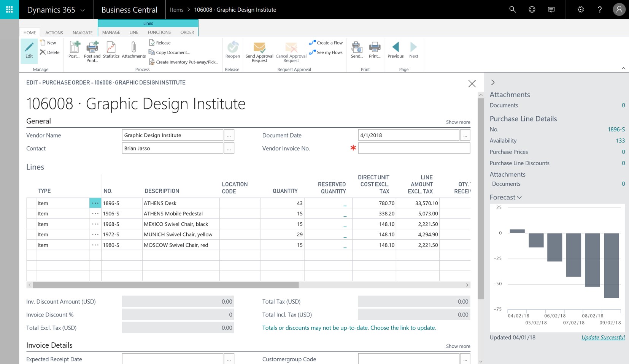
Task: Click Availability value 133
Action: [620, 141]
